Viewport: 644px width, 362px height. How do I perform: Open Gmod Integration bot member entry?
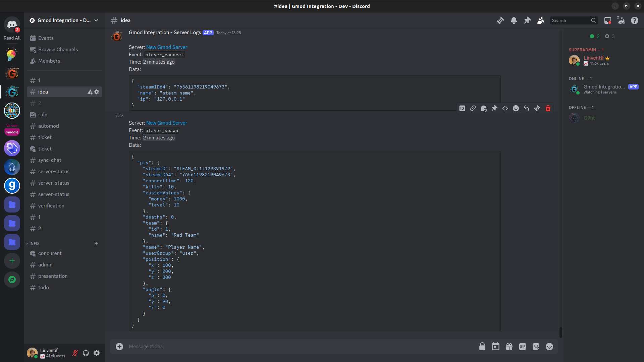[603, 89]
